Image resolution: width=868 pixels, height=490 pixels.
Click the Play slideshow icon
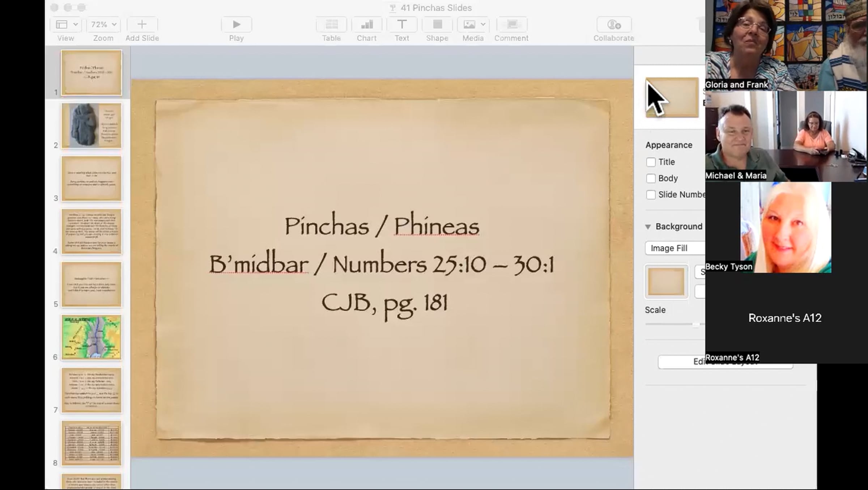point(236,25)
